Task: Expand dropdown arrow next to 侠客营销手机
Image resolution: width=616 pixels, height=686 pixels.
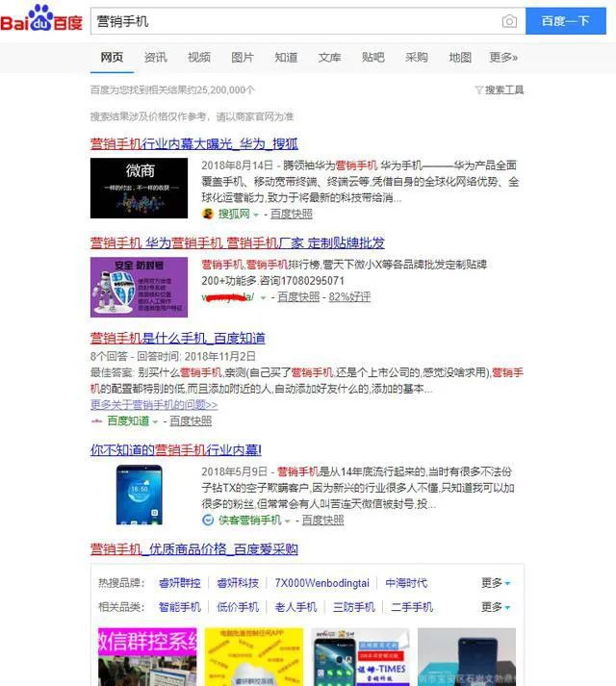Action: [x=288, y=521]
